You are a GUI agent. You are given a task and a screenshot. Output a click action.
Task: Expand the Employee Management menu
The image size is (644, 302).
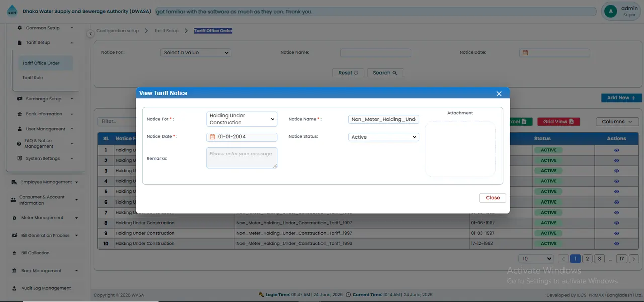coord(45,182)
